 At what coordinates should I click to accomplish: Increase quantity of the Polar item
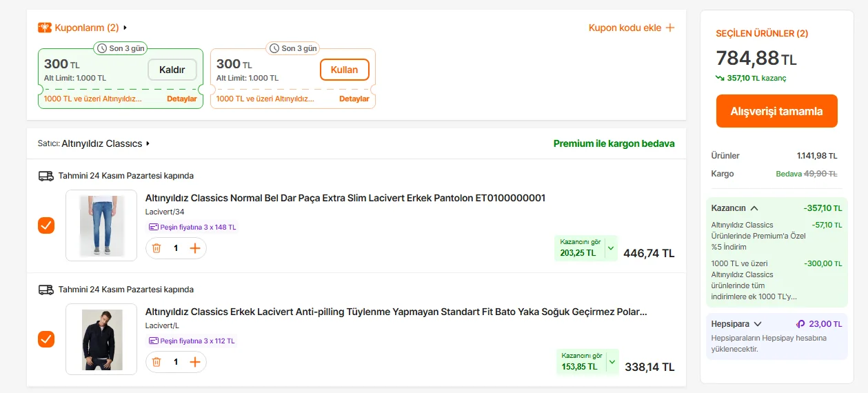(x=195, y=362)
